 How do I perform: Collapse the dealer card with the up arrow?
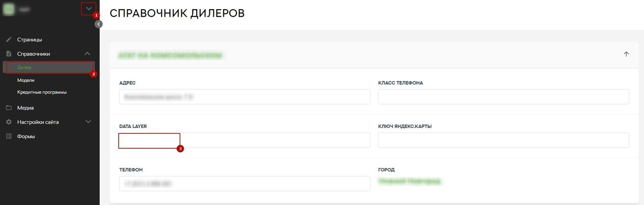click(626, 54)
